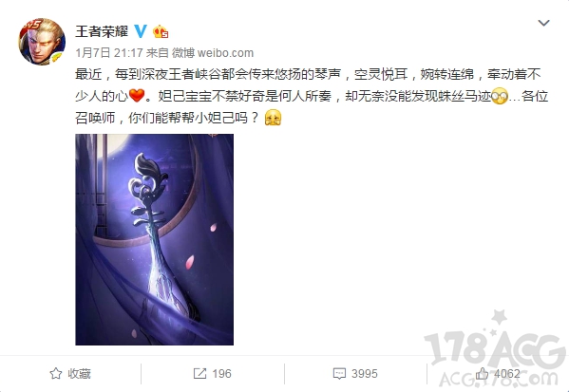Open the post options chevron menu
The width and height of the screenshot is (569, 392).
coord(543,23)
